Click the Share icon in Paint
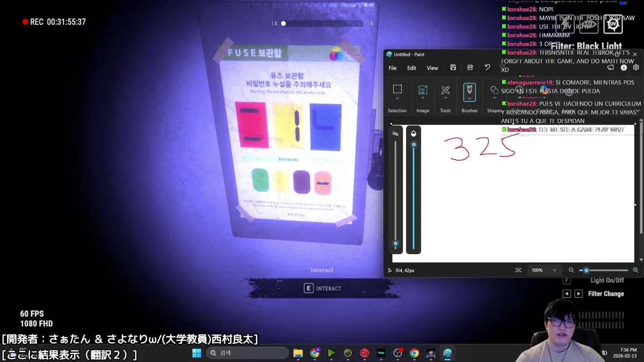 [470, 67]
